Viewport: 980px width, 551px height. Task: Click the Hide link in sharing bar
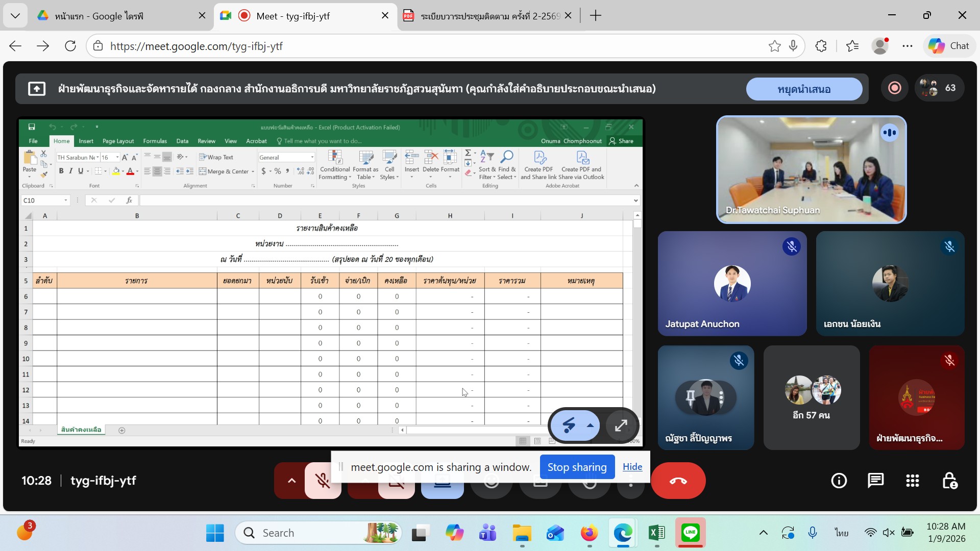632,467
